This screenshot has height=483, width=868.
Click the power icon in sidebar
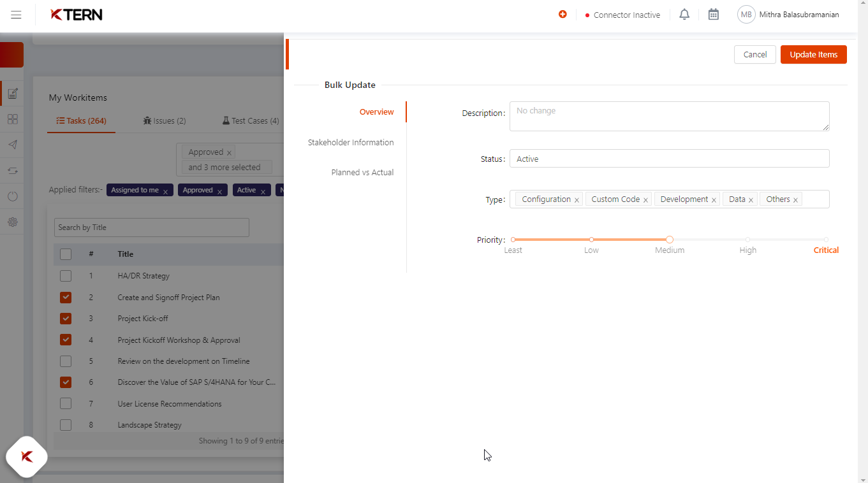13,196
